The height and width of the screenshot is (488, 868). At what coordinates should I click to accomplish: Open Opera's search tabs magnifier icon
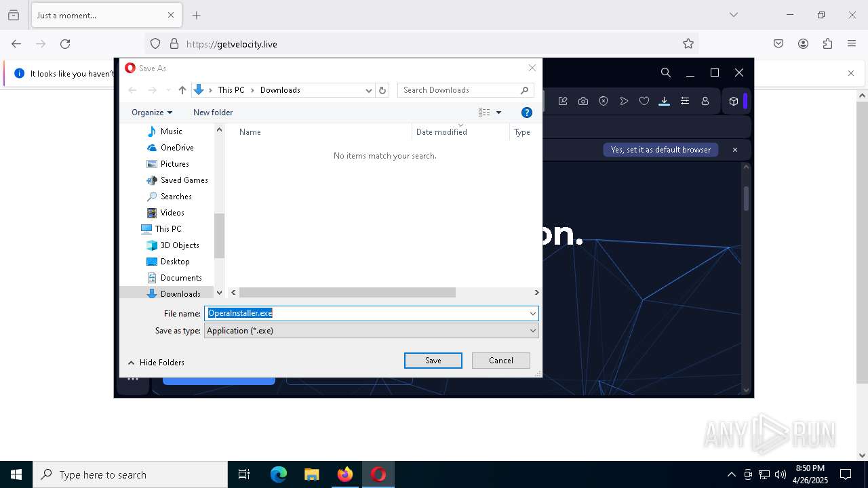(x=666, y=73)
